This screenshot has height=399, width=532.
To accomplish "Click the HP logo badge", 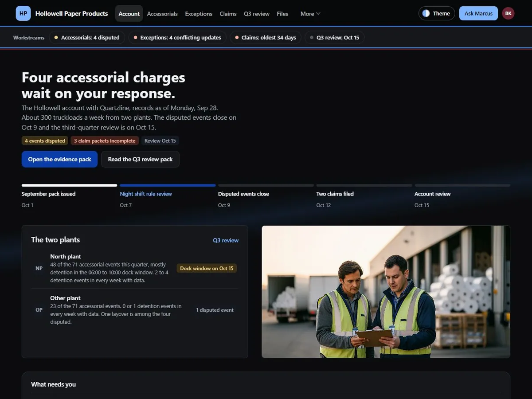I will click(x=23, y=13).
